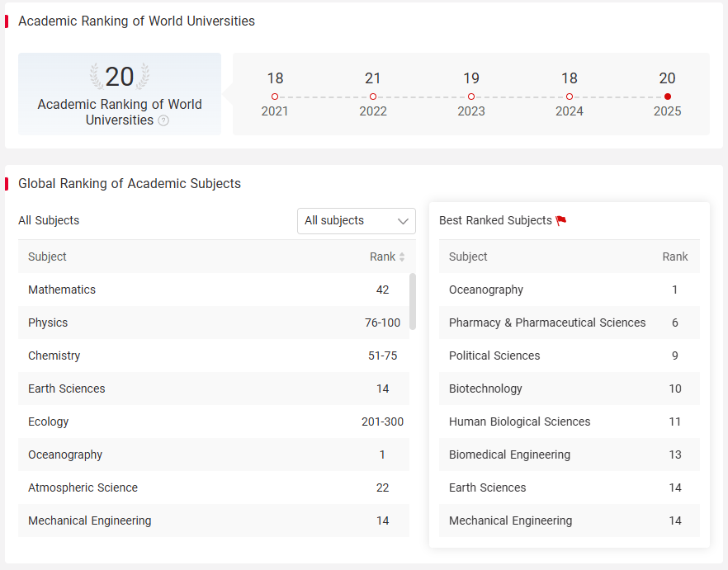The image size is (728, 570).
Task: Open Biomedical Engineering ranked subject
Action: coord(570,455)
